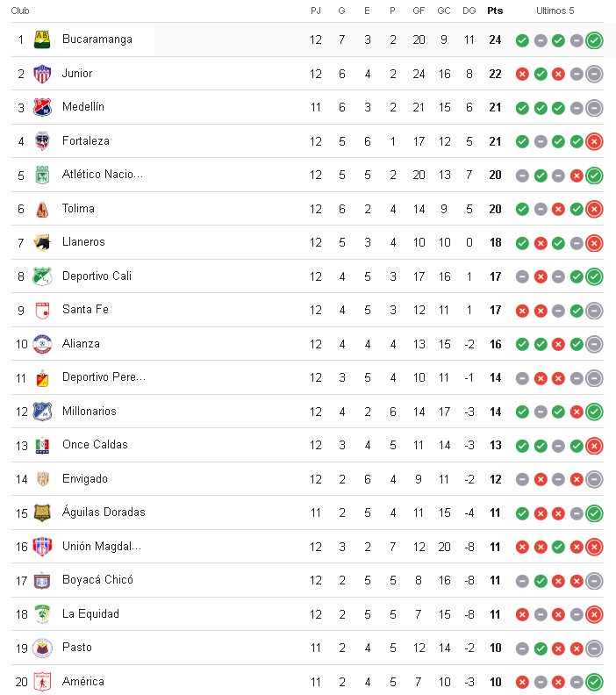
Task: Click the Bucaramanga club crest icon
Action: point(42,39)
